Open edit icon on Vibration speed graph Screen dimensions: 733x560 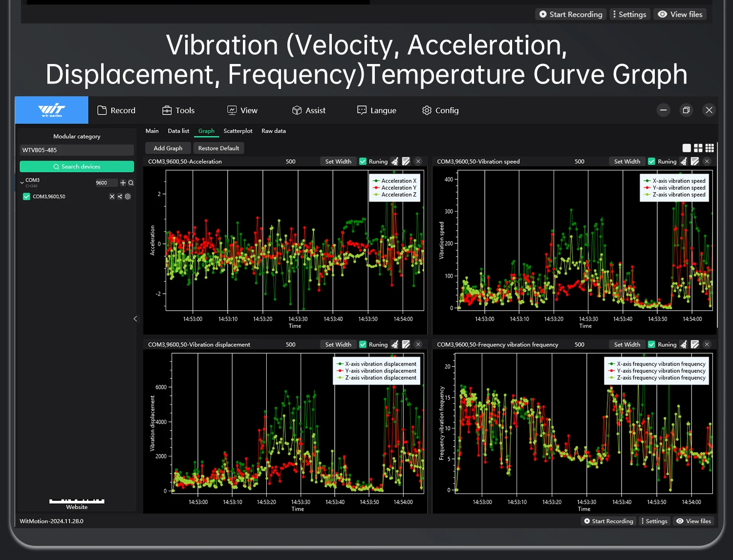coord(695,161)
